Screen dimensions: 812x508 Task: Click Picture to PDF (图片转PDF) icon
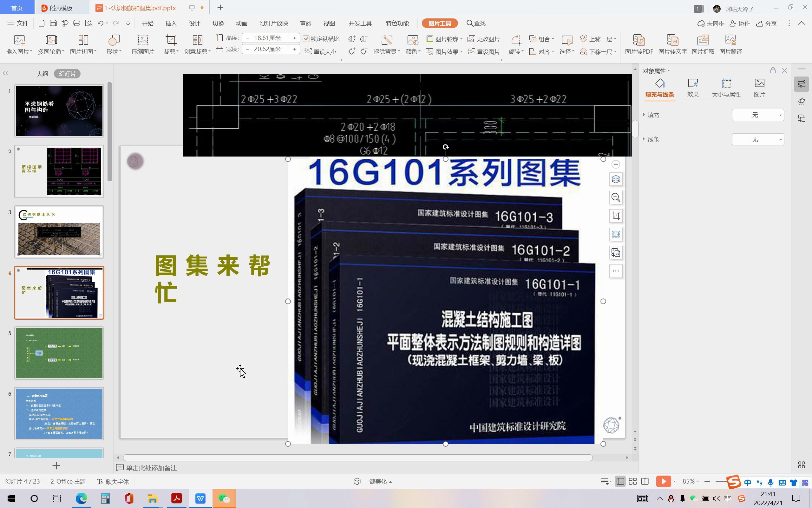pos(638,44)
